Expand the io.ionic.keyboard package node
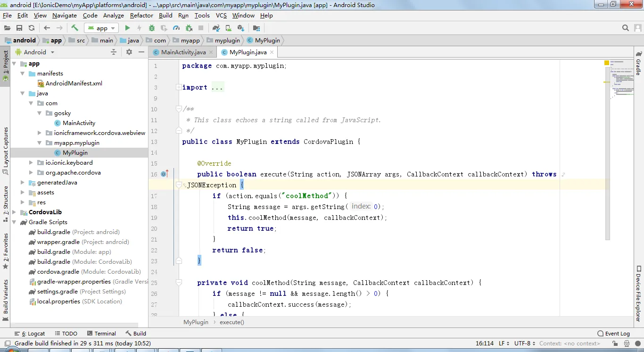Screen dimensions: 644x352 pyautogui.click(x=31, y=163)
